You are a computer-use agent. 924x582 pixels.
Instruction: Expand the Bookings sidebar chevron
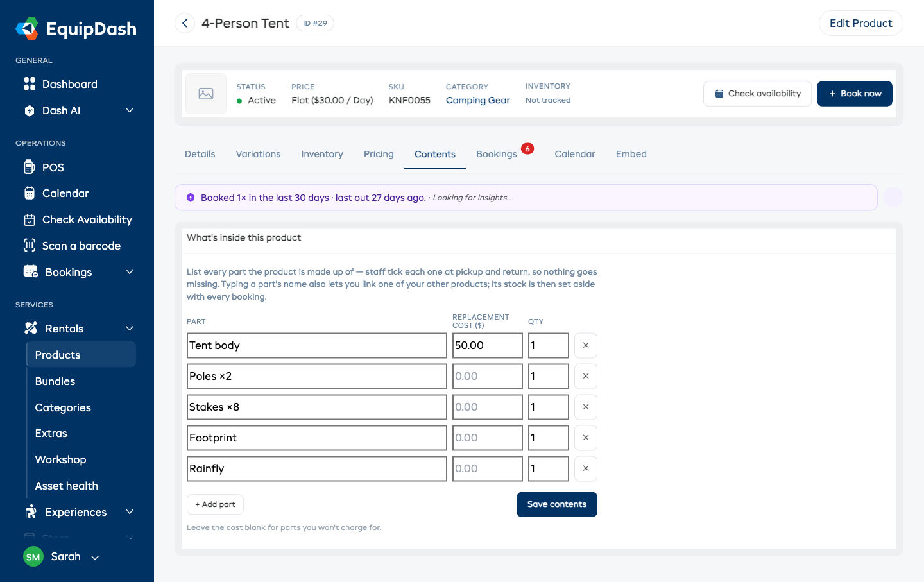pyautogui.click(x=130, y=272)
